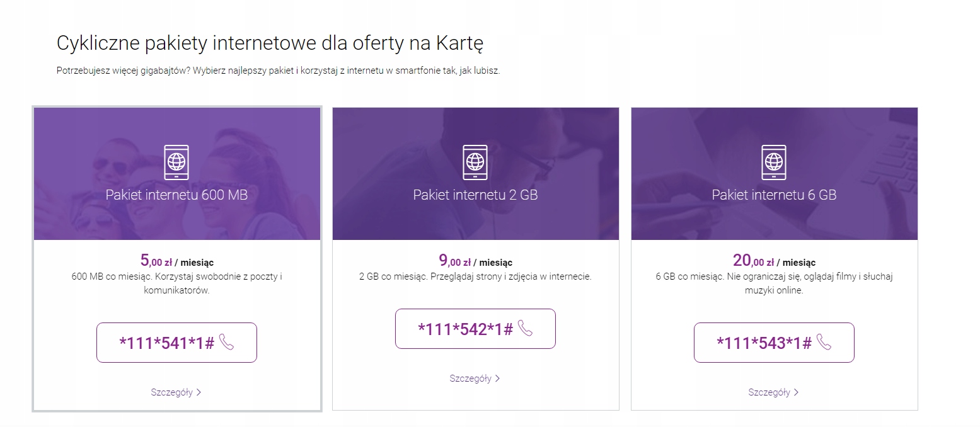
Task: Click the phone handset icon beside *111*542*1#
Action: tap(526, 328)
